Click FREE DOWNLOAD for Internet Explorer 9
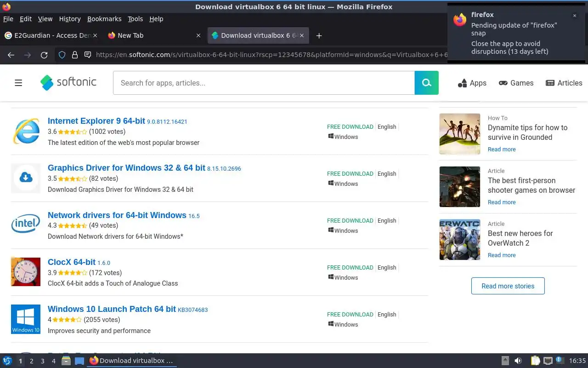Screen dimensions: 588x368 [350, 126]
